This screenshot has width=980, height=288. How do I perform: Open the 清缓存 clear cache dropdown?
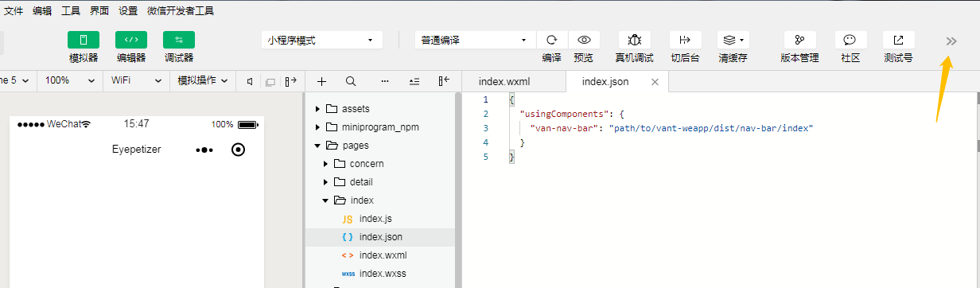[733, 40]
